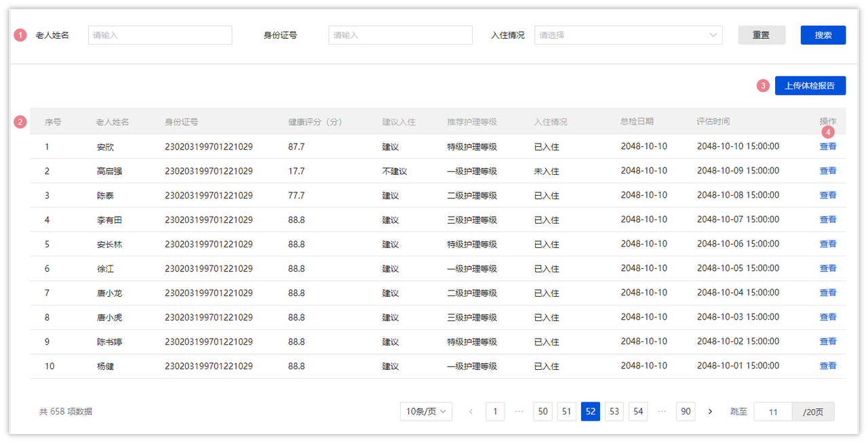Viewport: 868px width, 443px height.
Task: Open 查看 link for 陈泰
Action: 828,195
